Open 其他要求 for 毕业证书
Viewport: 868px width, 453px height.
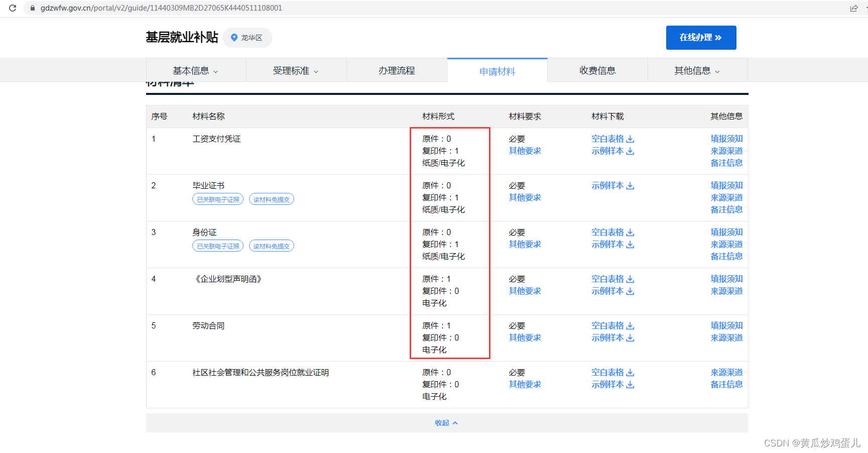click(x=525, y=197)
